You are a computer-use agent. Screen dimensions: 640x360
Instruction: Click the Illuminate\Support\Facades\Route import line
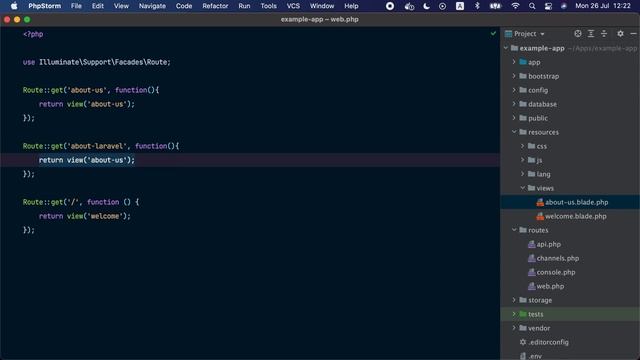(97, 62)
